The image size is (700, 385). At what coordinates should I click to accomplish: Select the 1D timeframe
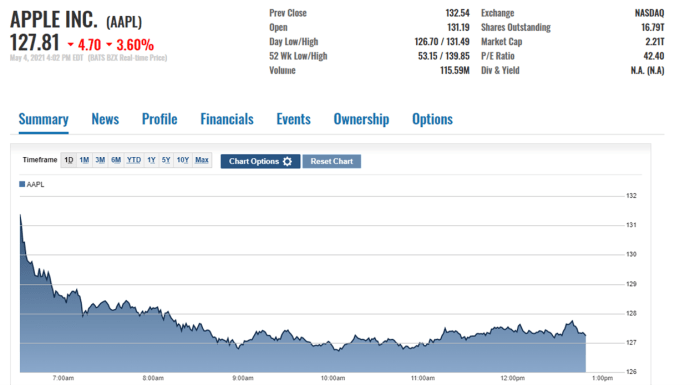pos(69,160)
